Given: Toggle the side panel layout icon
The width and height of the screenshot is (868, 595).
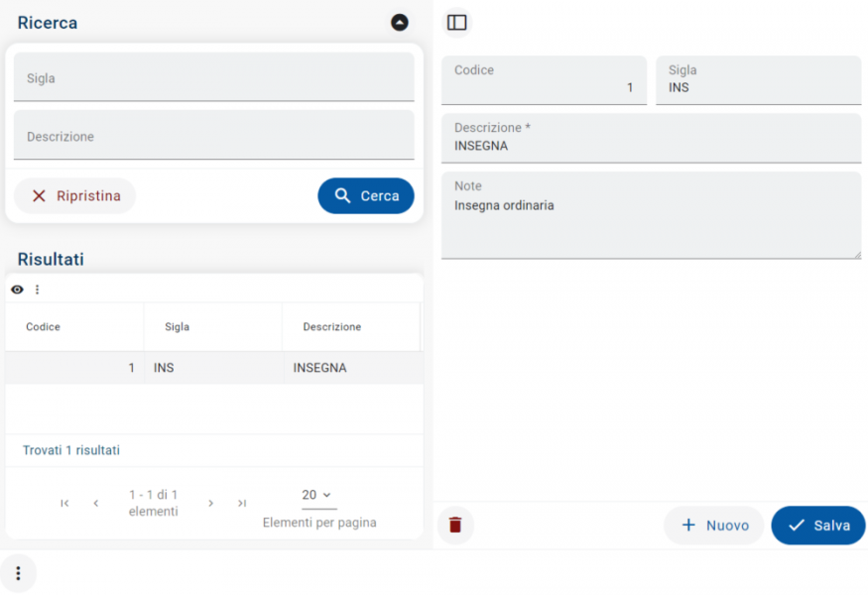Looking at the screenshot, I should [x=456, y=23].
